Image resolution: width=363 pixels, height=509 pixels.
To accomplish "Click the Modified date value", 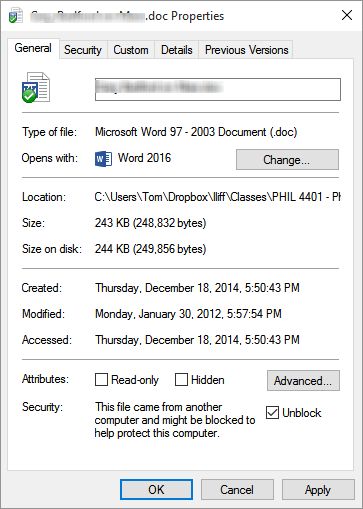I will tap(188, 314).
